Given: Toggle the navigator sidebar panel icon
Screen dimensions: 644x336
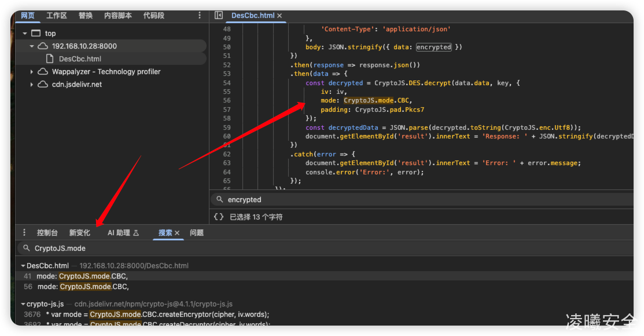Looking at the screenshot, I should (x=218, y=16).
